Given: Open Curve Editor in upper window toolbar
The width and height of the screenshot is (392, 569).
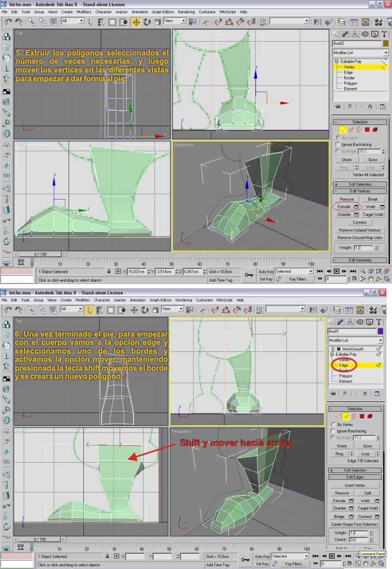Looking at the screenshot, I should [354, 22].
